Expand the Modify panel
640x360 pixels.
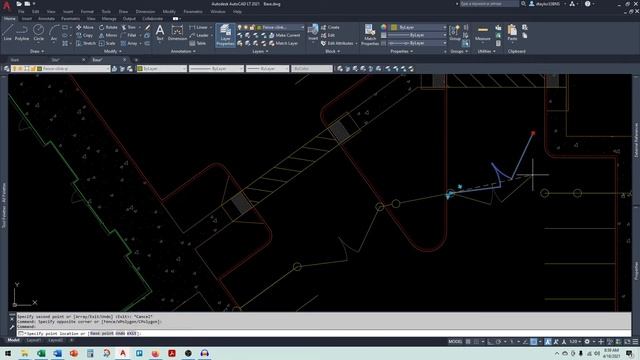click(x=113, y=51)
